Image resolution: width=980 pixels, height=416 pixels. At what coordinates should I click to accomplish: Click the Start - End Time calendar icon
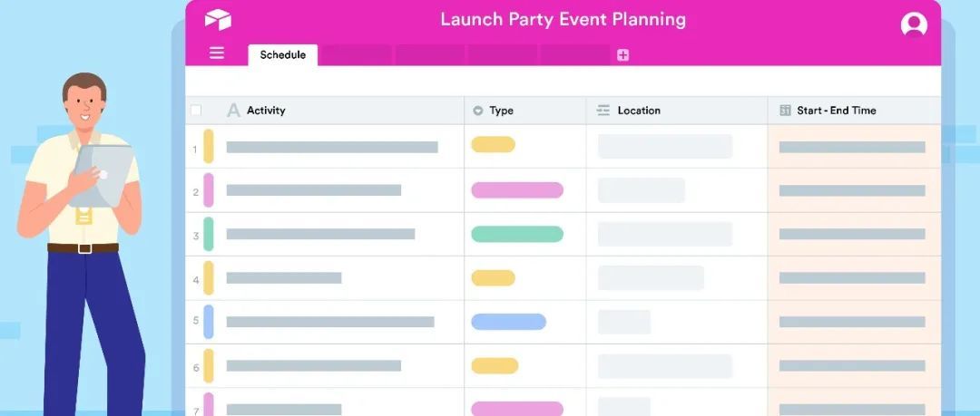[785, 111]
